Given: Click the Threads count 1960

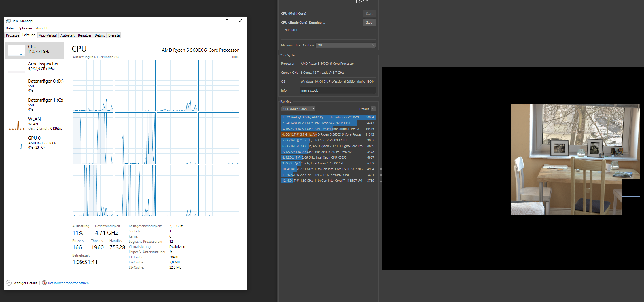Looking at the screenshot, I should [97, 247].
